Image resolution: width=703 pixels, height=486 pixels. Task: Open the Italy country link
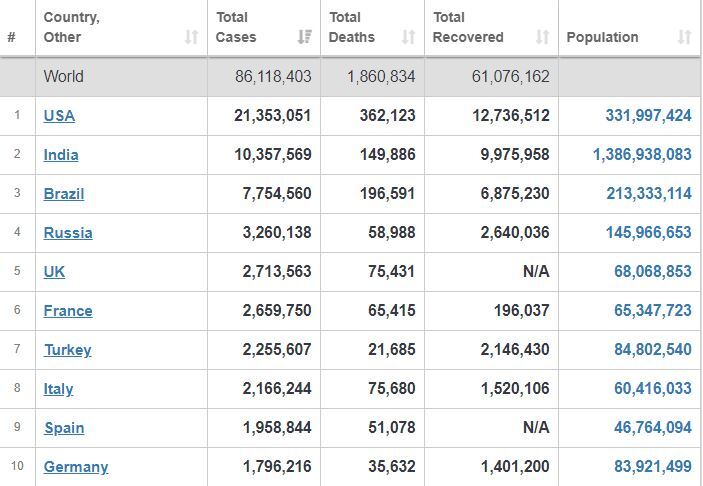58,389
